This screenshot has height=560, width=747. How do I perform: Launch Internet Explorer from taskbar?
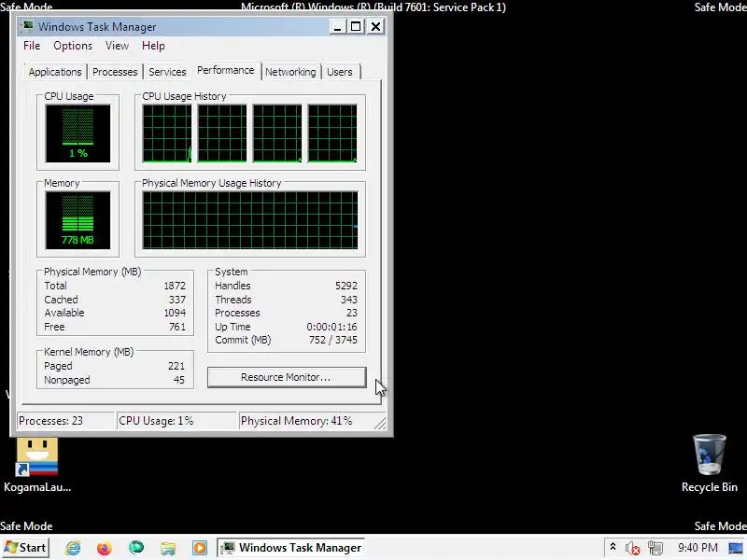click(73, 548)
